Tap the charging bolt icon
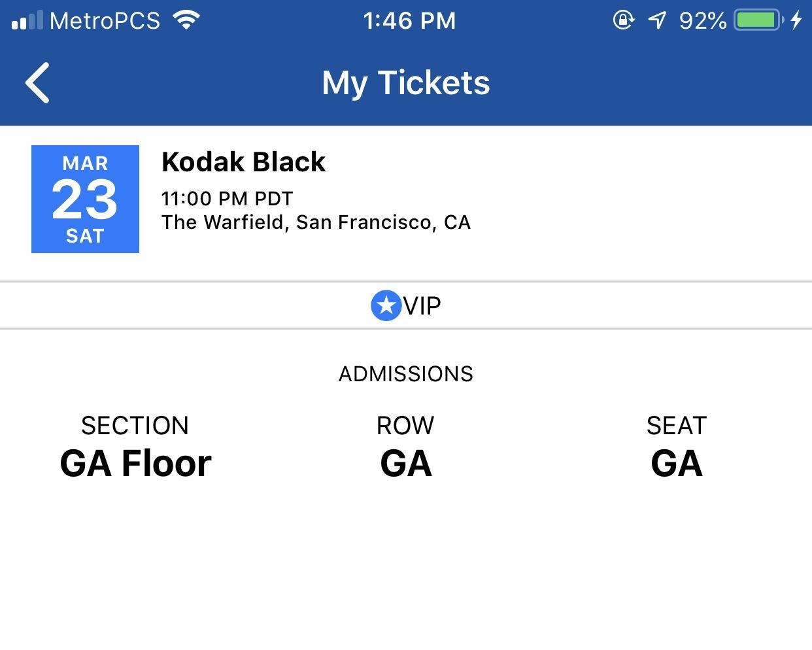The width and height of the screenshot is (812, 650). point(796,20)
